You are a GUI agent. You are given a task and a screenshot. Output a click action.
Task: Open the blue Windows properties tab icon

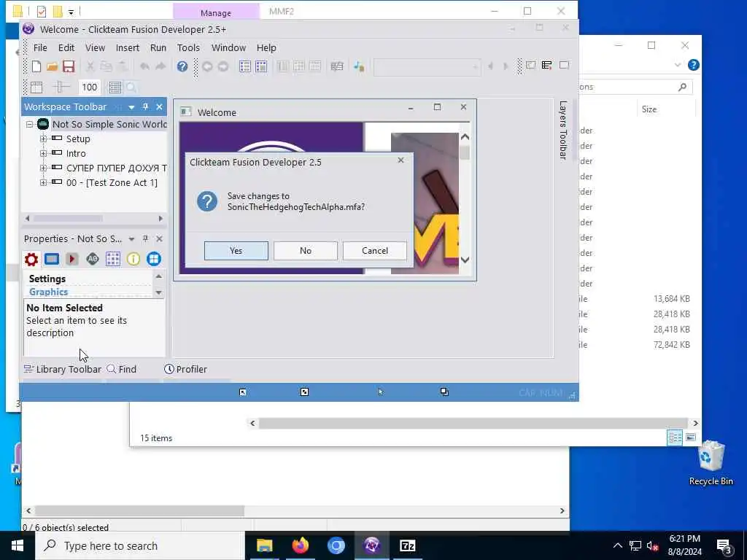click(153, 259)
